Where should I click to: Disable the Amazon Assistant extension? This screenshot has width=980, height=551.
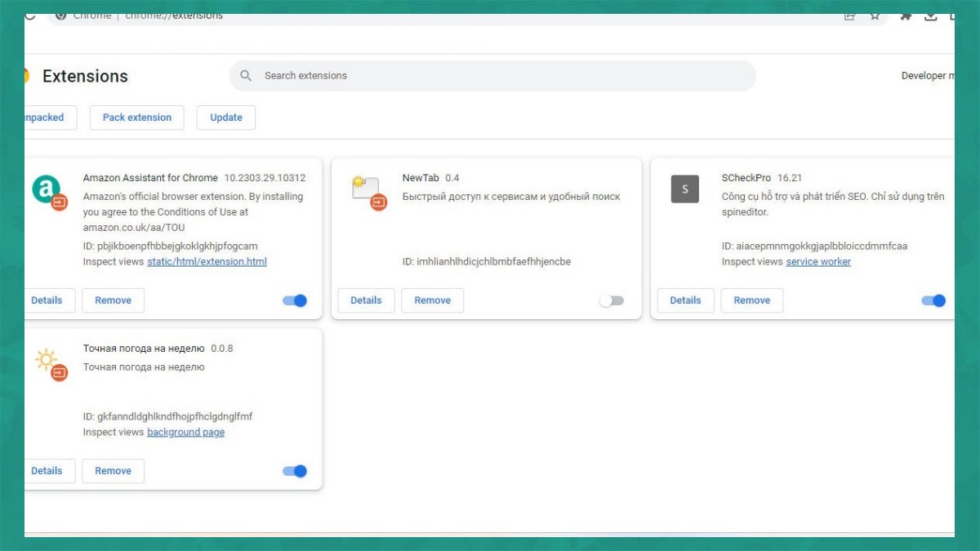[x=295, y=300]
